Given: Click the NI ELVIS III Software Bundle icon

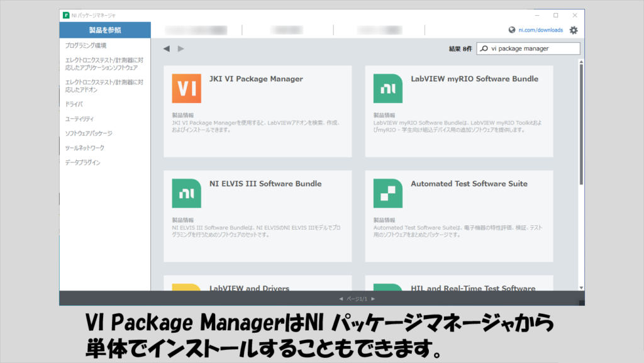Looking at the screenshot, I should pos(186,193).
